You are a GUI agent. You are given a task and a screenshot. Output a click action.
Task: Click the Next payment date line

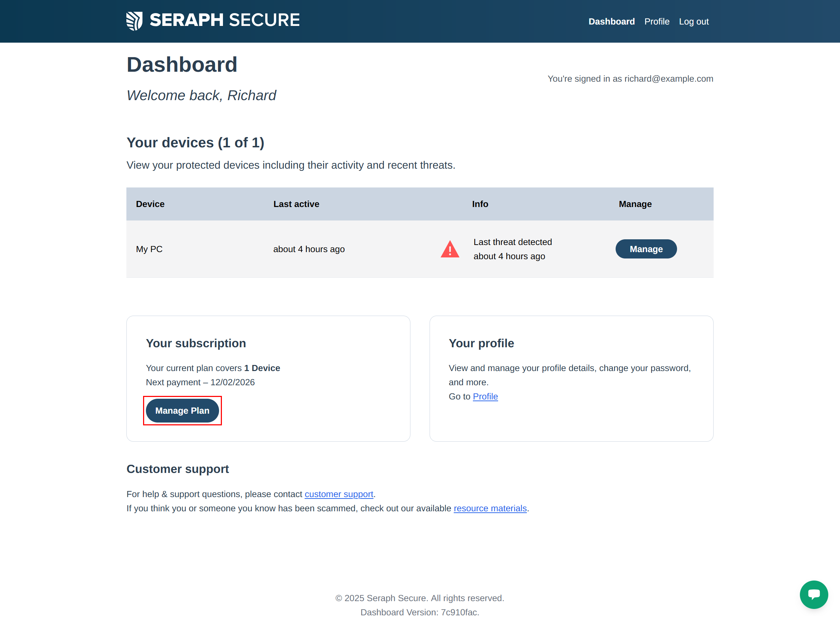200,382
